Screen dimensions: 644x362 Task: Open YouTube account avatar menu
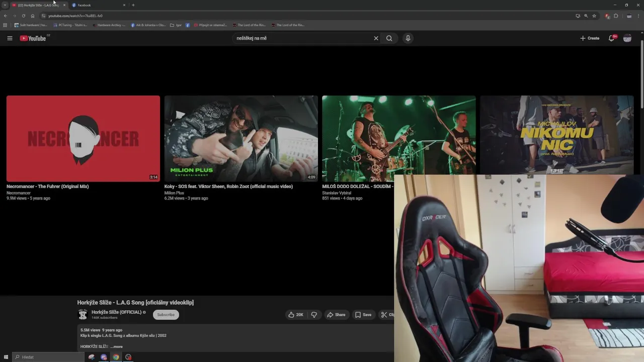(x=627, y=38)
